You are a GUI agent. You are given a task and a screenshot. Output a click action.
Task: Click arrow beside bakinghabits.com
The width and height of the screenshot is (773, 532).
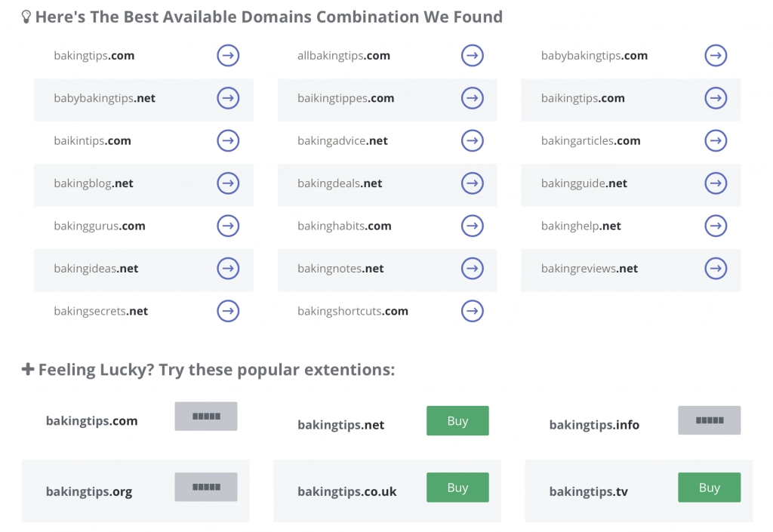[472, 226]
